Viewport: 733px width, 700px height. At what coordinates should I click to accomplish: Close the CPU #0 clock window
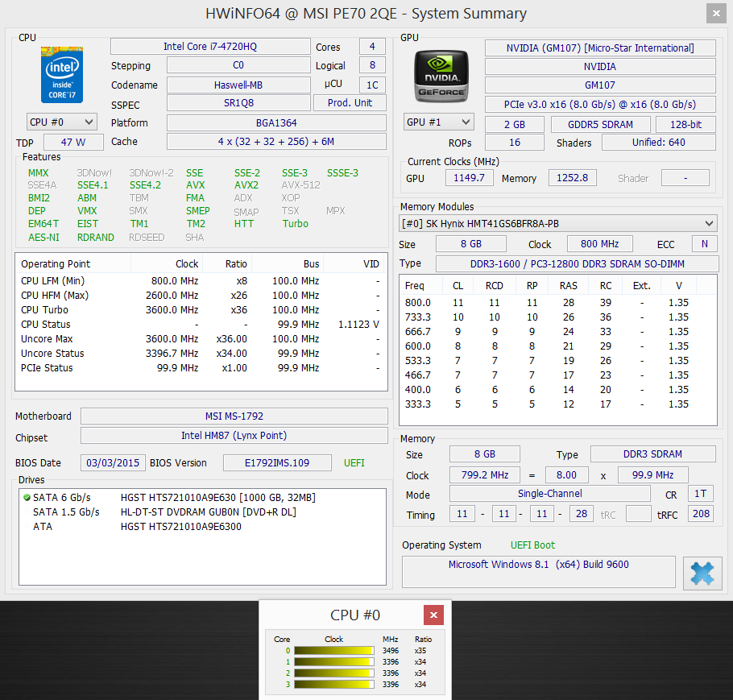[433, 615]
